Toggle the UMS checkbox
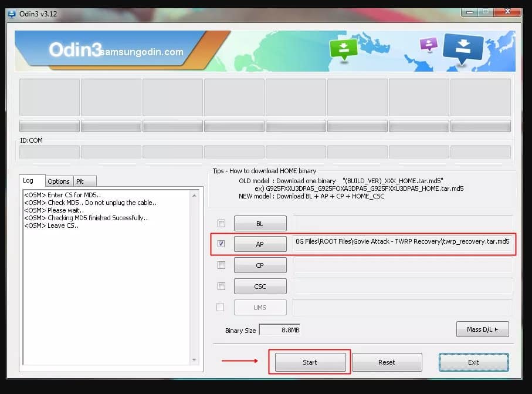Image resolution: width=532 pixels, height=394 pixels. pyautogui.click(x=220, y=307)
